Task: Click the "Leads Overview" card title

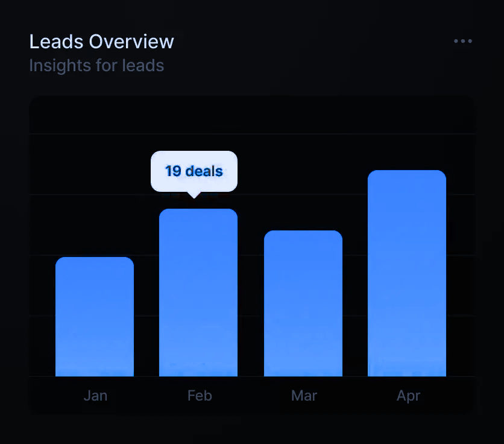Action: point(101,42)
